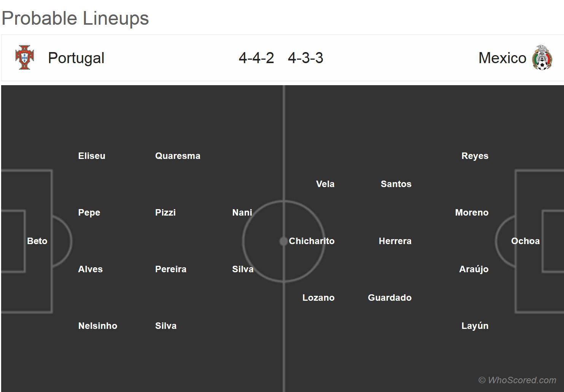
Task: Select Mexico defender Reyes
Action: coord(475,156)
